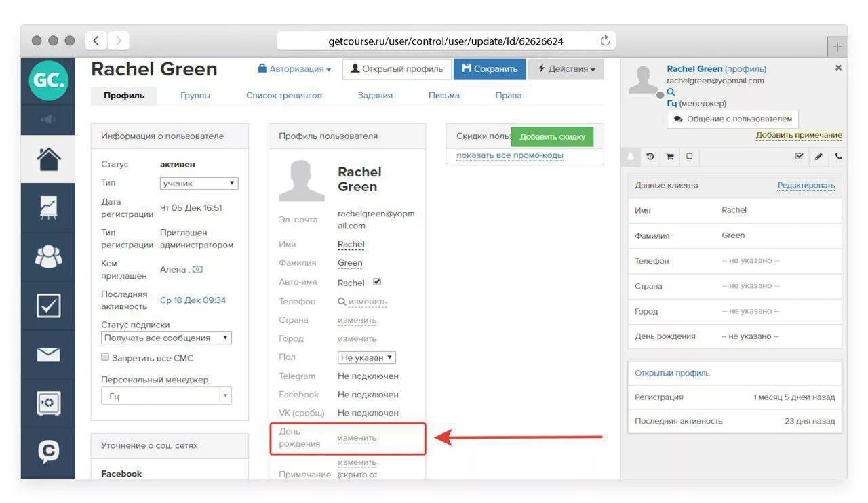The width and height of the screenshot is (868, 503).
Task: Expand the Действия dropdown button
Action: click(566, 69)
